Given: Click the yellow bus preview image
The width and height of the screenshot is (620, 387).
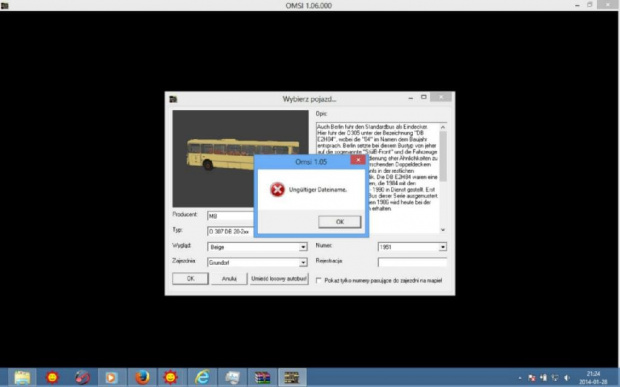Looking at the screenshot, I should [x=240, y=158].
